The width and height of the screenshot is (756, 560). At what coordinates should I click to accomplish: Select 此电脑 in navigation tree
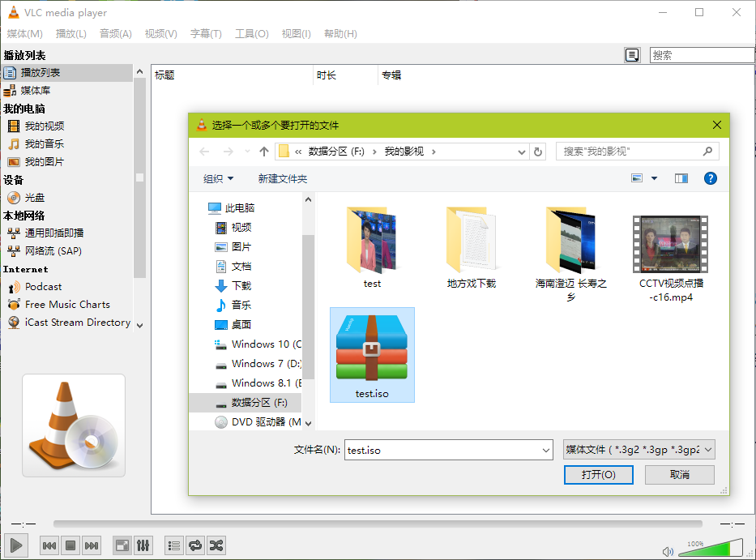[x=231, y=208]
